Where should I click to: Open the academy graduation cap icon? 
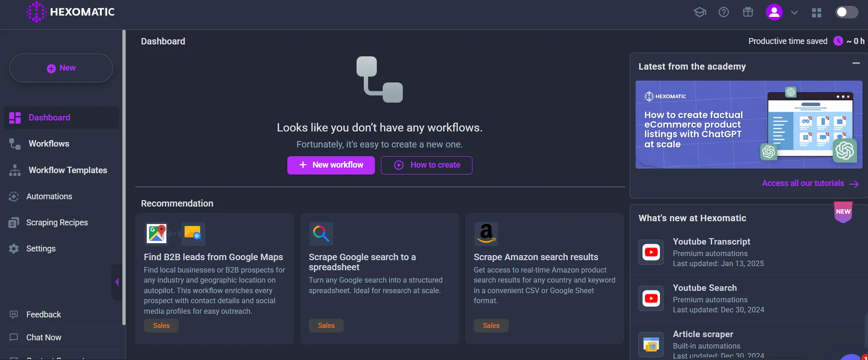tap(700, 12)
